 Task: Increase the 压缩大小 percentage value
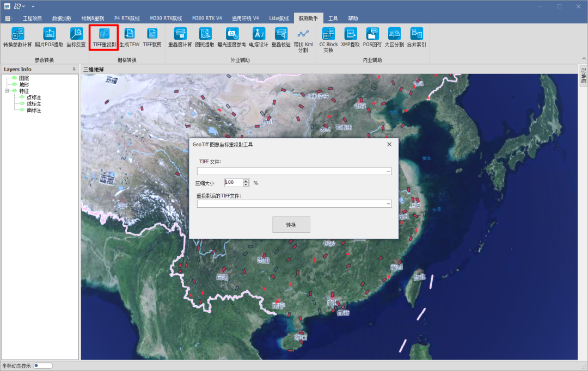coord(246,181)
